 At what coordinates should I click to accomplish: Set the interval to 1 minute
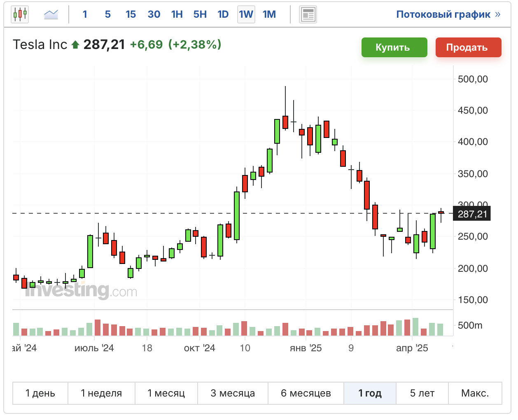point(85,14)
